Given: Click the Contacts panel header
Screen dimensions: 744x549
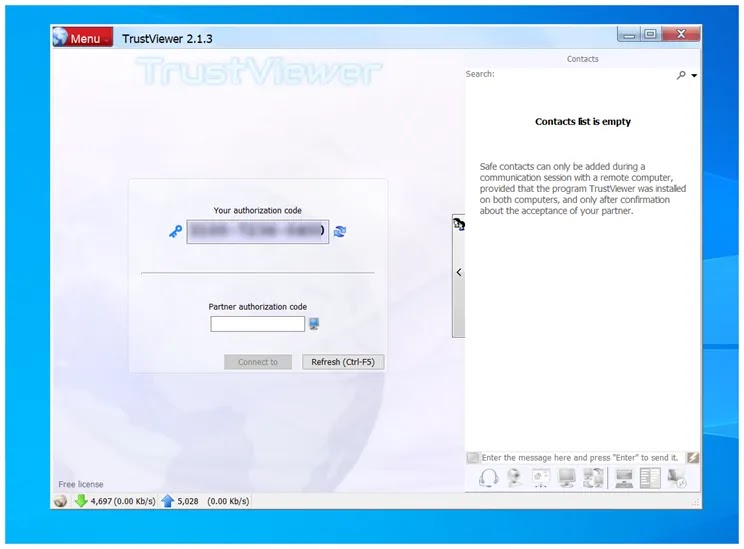Looking at the screenshot, I should click(583, 59).
